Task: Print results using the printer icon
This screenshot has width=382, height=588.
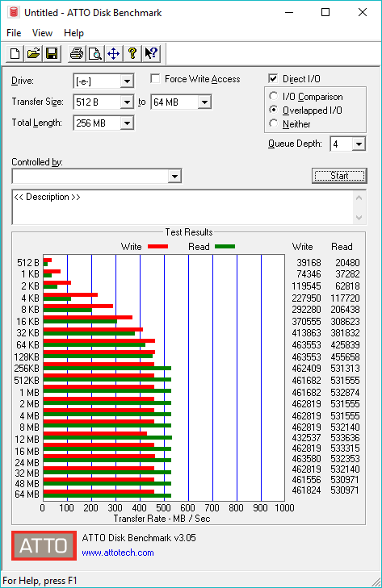Action: coord(77,53)
